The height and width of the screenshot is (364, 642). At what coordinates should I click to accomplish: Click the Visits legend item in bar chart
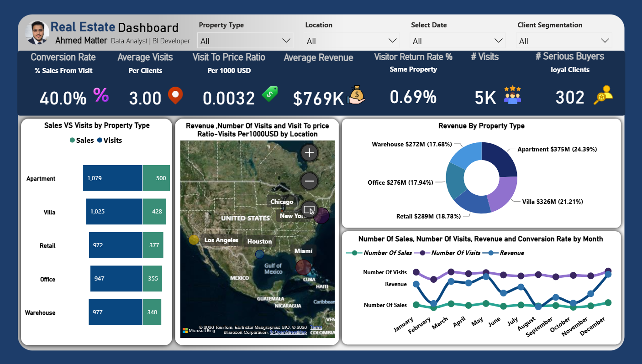tap(110, 140)
